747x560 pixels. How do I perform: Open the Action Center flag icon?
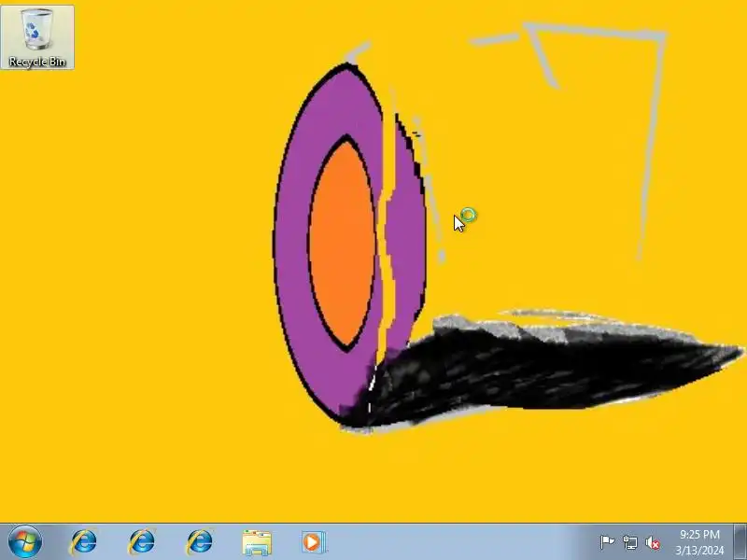(x=607, y=542)
